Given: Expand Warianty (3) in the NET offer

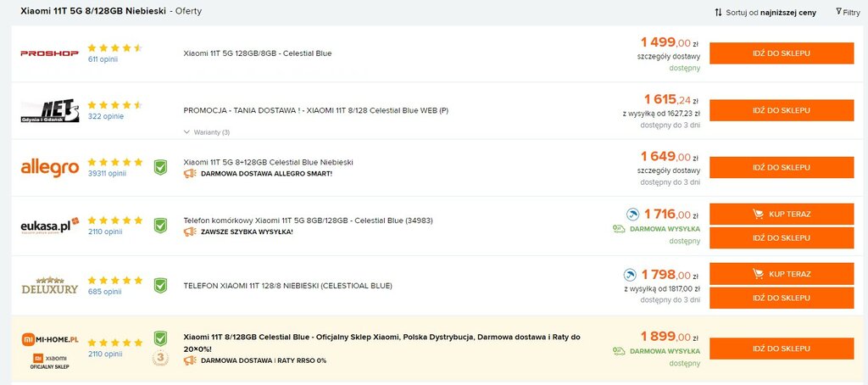Looking at the screenshot, I should click(207, 132).
